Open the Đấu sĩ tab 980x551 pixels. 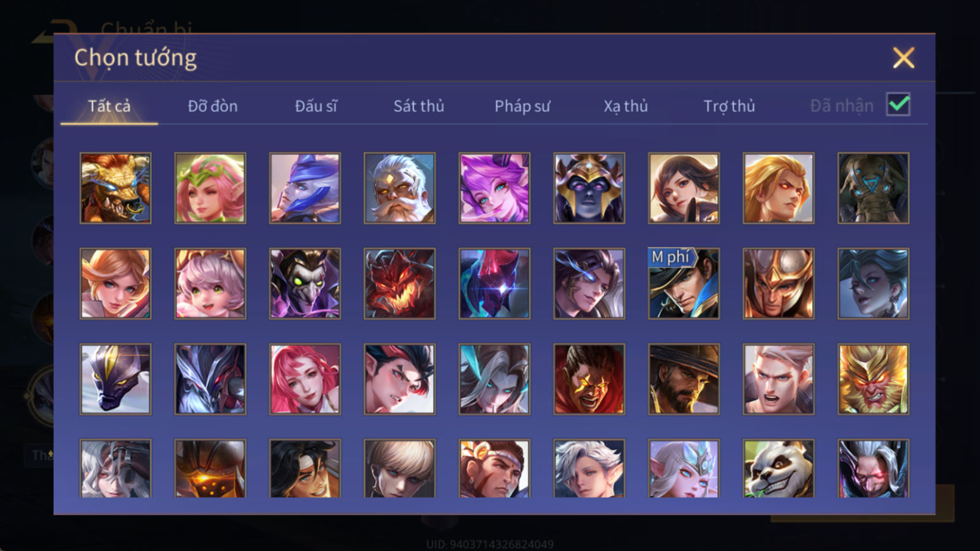point(316,106)
